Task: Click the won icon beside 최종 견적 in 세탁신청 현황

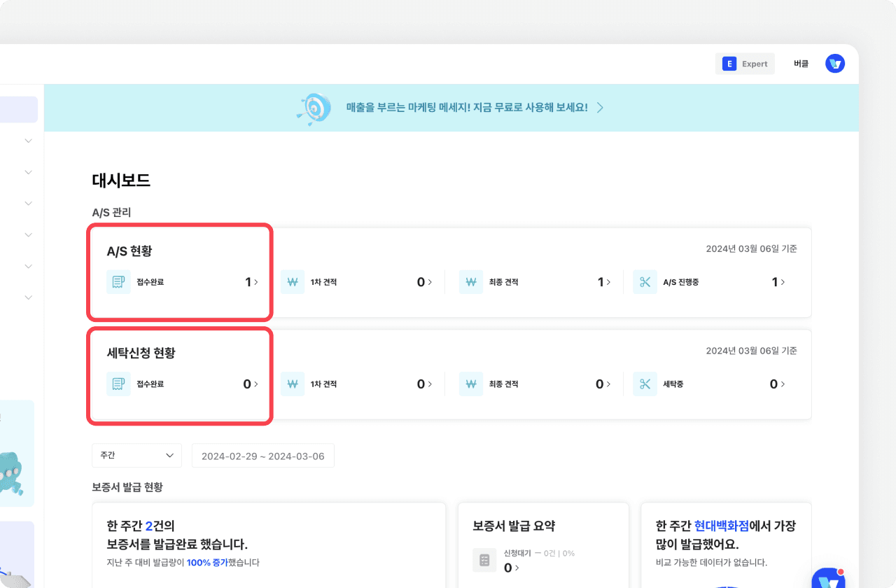Action: [x=471, y=384]
